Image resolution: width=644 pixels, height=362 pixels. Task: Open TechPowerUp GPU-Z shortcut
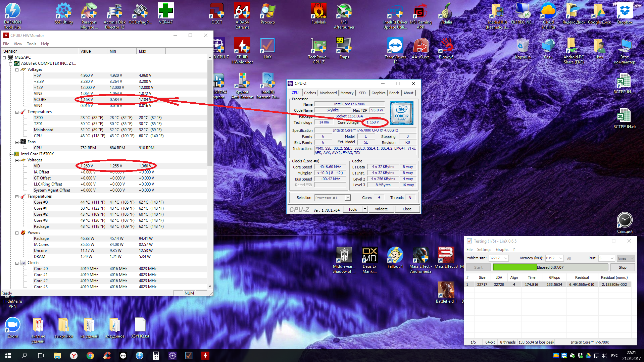tap(319, 50)
